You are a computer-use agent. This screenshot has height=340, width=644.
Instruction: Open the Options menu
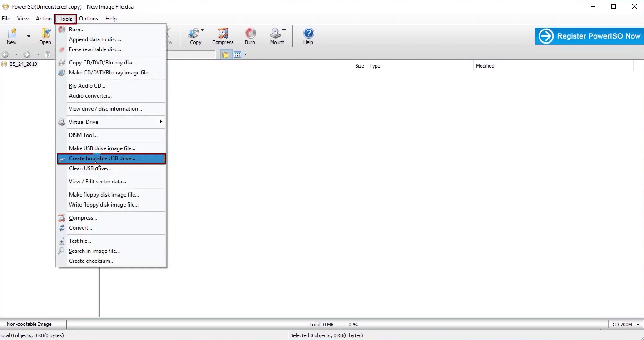point(89,19)
